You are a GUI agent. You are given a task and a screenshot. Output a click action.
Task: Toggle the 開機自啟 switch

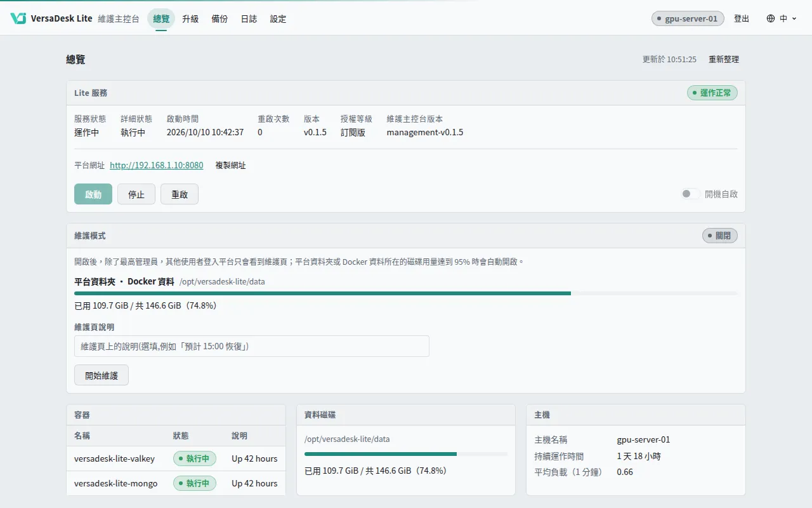point(690,194)
